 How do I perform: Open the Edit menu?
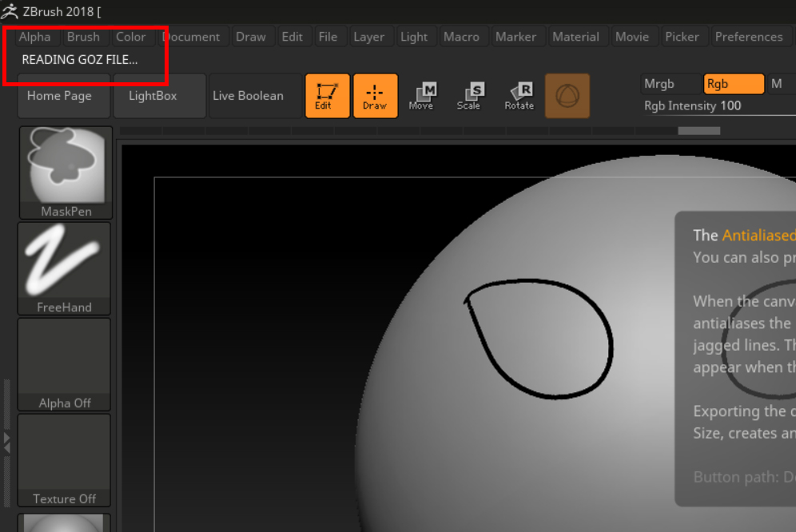(292, 37)
